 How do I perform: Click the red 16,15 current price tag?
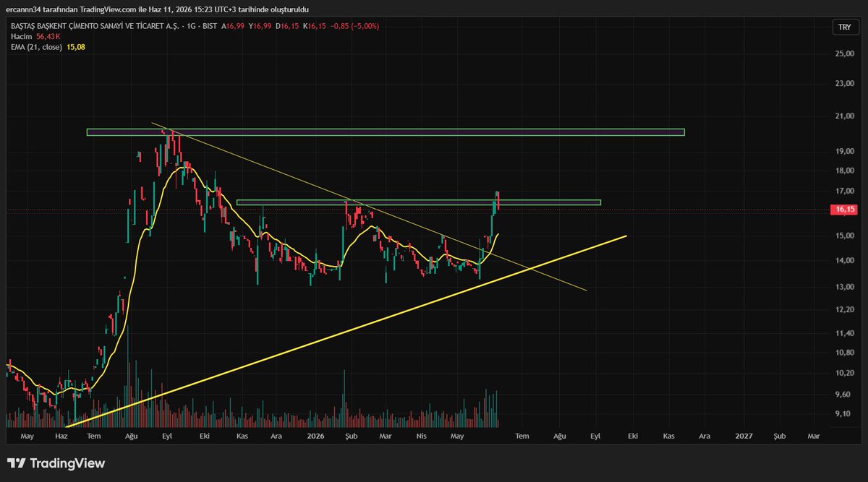[x=845, y=210]
